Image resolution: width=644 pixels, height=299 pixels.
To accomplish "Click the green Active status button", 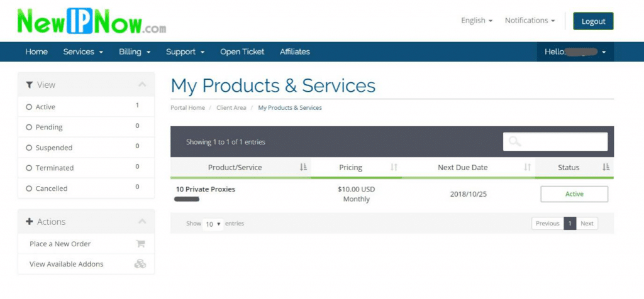I will (574, 194).
